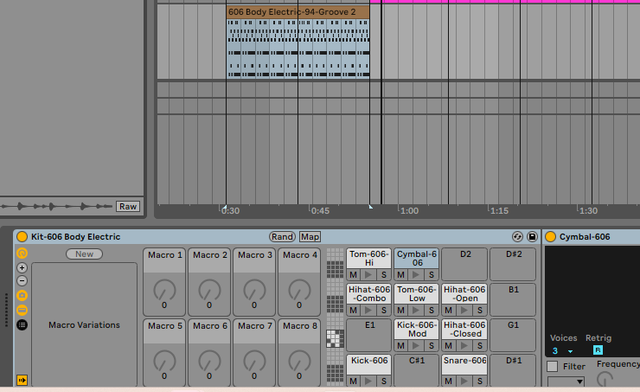The image size is (640, 392).
Task: Click the 0:45 time ruler marker
Action: coord(320,211)
